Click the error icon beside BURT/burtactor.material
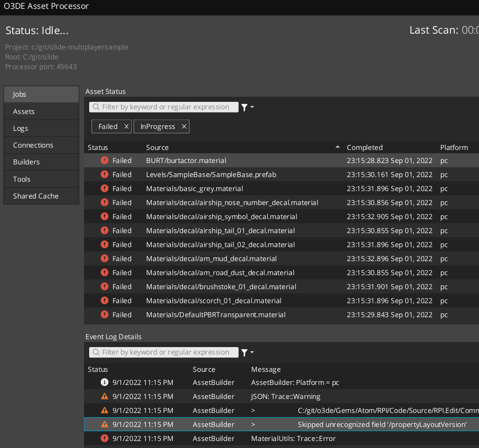The height and width of the screenshot is (448, 479). 105,160
